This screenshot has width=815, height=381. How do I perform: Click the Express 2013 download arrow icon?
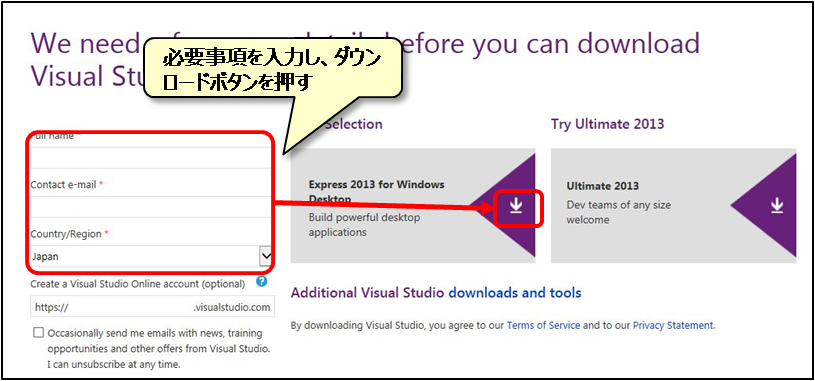click(516, 206)
